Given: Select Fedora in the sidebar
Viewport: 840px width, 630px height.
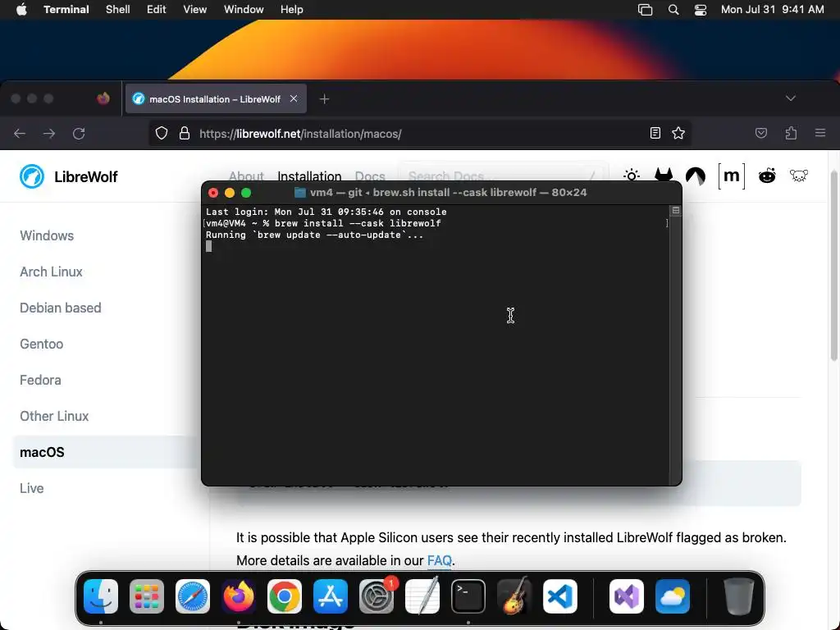Looking at the screenshot, I should (x=40, y=380).
